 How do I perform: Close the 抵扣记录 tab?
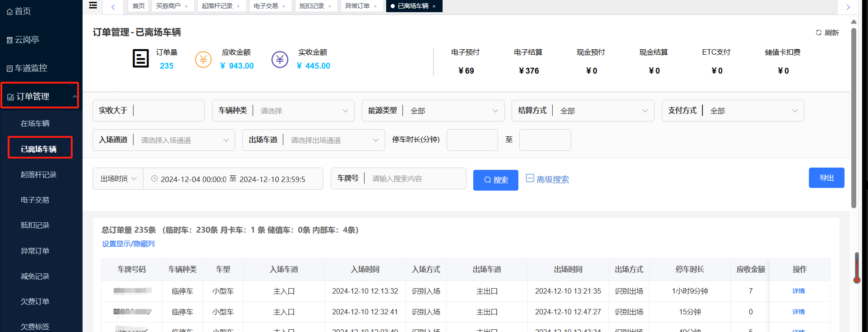(330, 6)
